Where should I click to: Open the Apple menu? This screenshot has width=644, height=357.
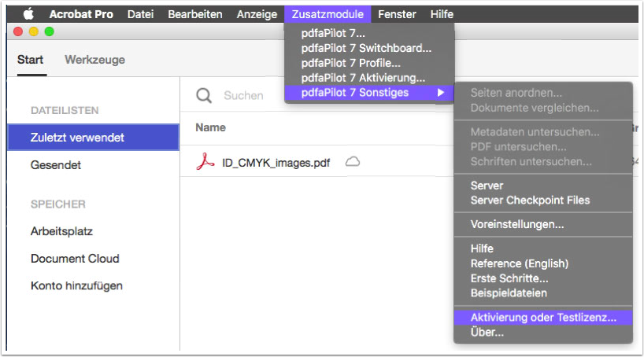coord(28,14)
